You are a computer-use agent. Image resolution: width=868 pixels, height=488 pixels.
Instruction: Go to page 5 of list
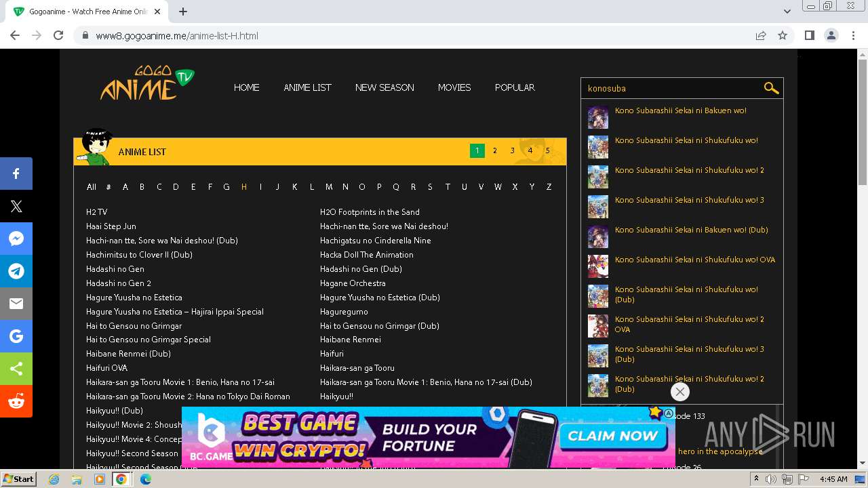tap(548, 150)
